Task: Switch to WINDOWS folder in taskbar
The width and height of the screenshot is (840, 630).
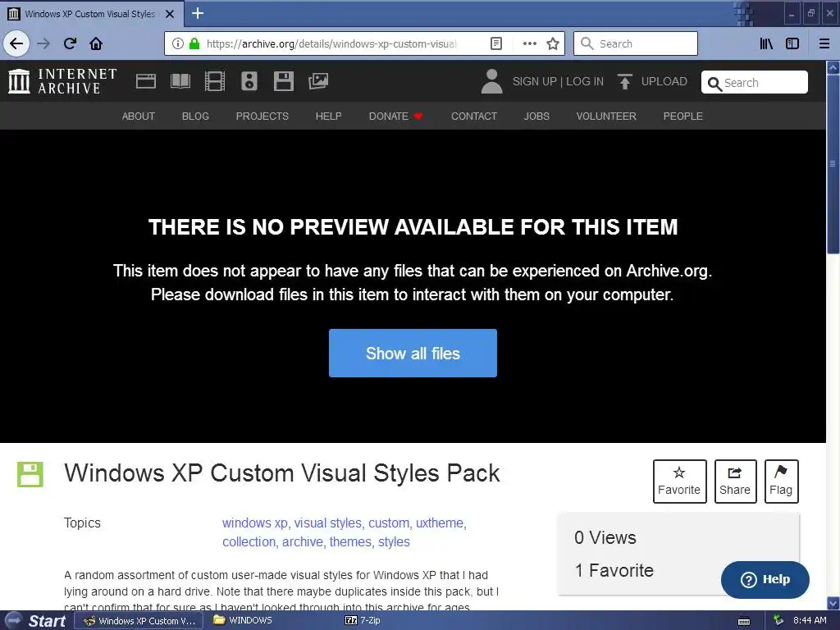Action: (x=243, y=620)
